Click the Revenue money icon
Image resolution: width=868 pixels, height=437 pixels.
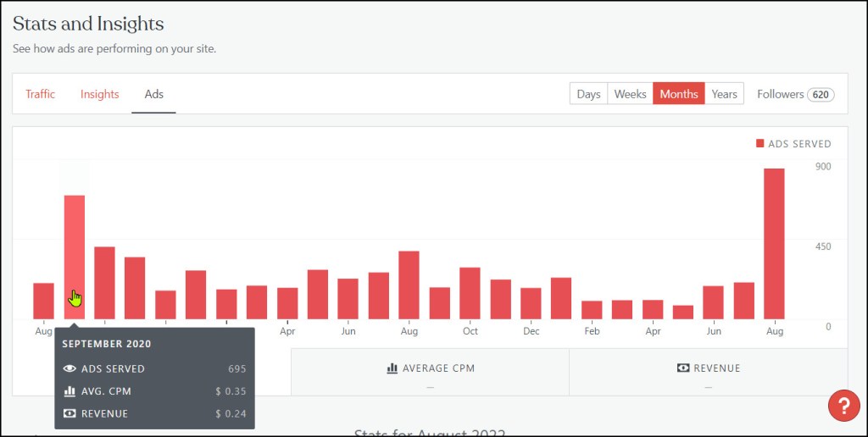(x=682, y=368)
